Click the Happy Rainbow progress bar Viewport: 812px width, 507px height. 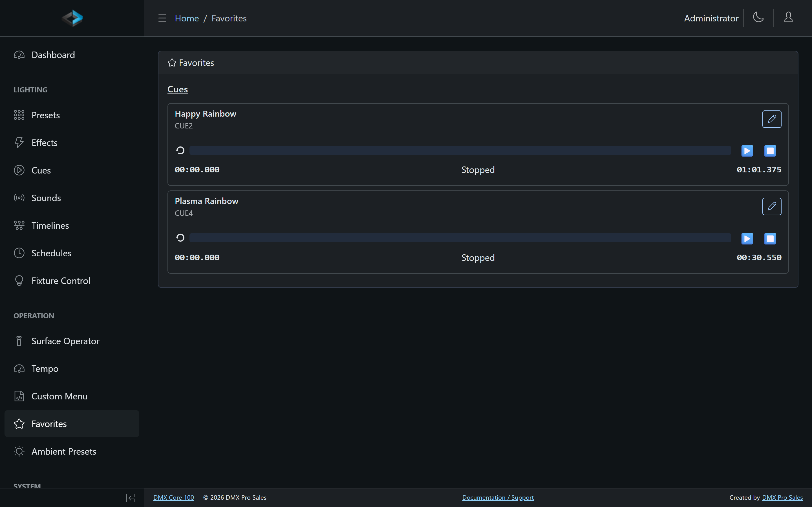click(x=460, y=151)
